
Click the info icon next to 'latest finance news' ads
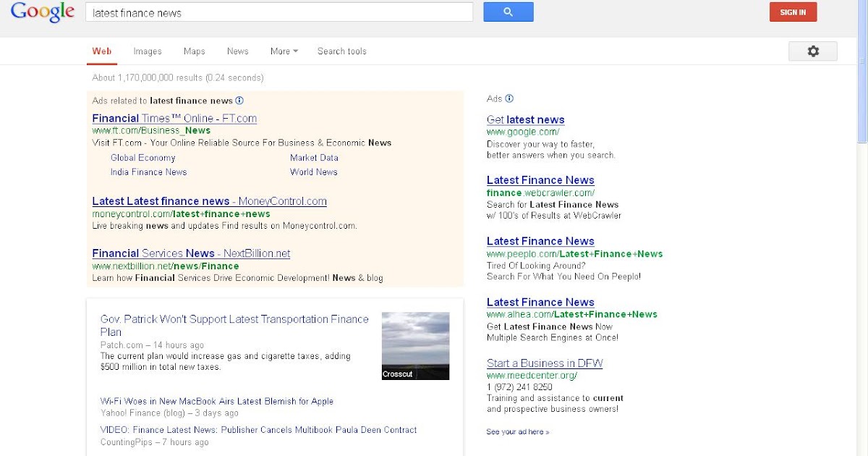[239, 101]
